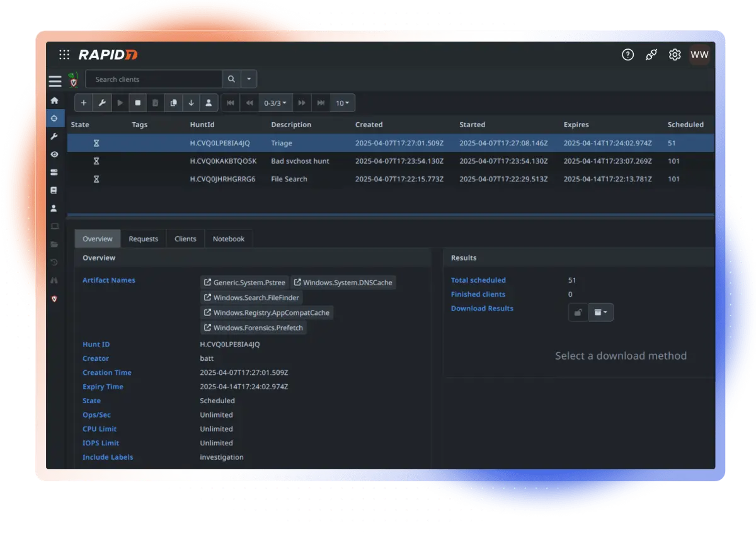Click the delete hunt trash button
The height and width of the screenshot is (536, 756).
(155, 103)
